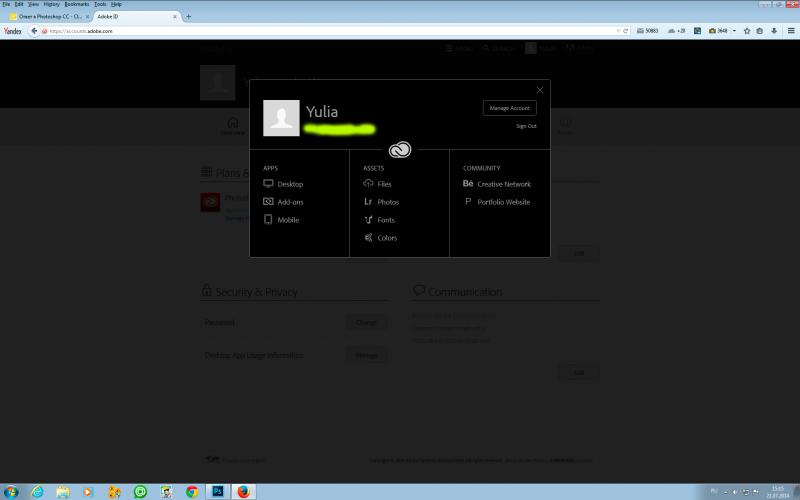Image resolution: width=800 pixels, height=500 pixels.
Task: Open the Firefox hamburger menu
Action: click(x=791, y=31)
